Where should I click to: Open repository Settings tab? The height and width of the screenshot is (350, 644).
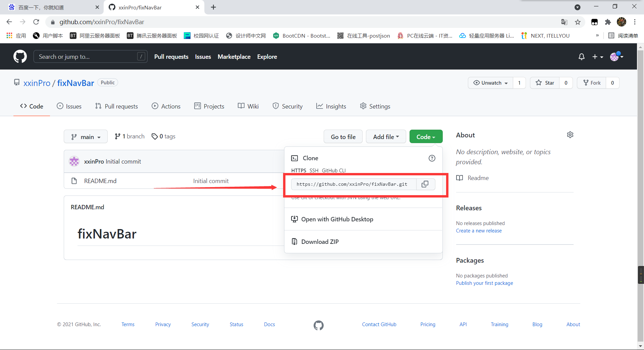375,106
